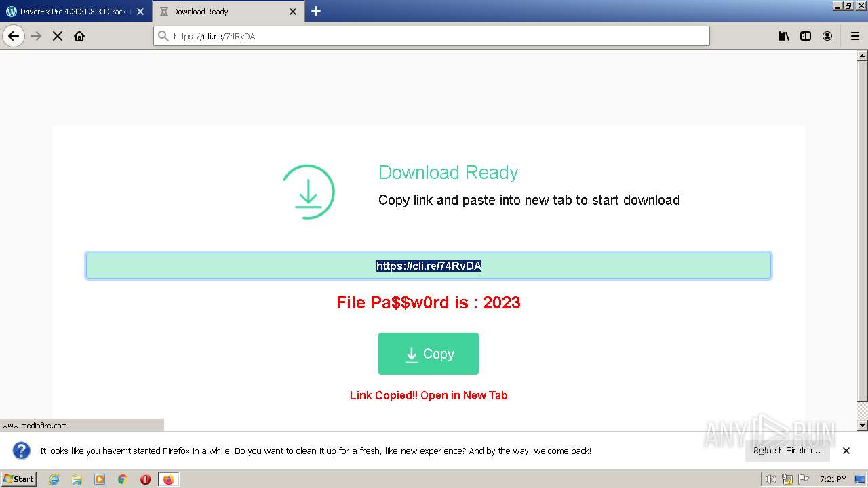
Task: Click the Download Ready heading
Action: click(x=448, y=173)
